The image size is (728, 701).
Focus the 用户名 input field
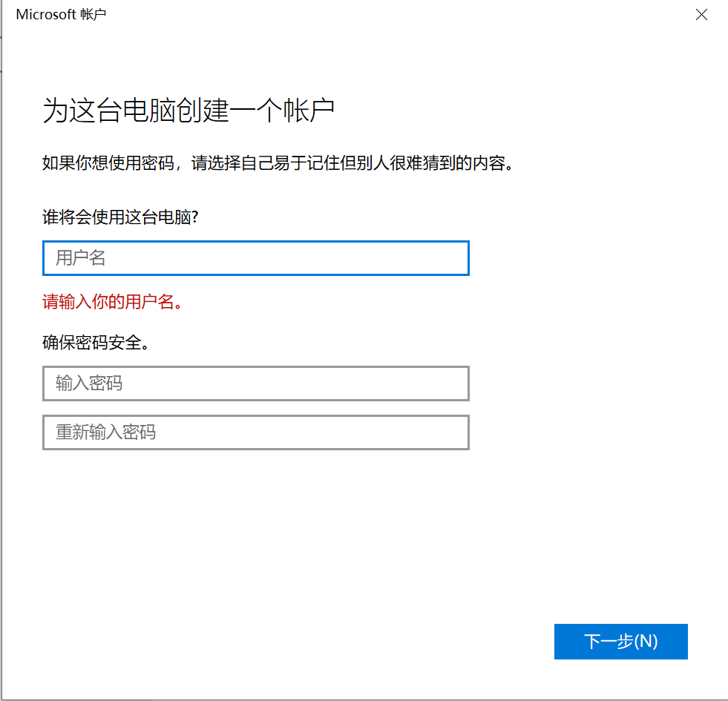pyautogui.click(x=255, y=258)
